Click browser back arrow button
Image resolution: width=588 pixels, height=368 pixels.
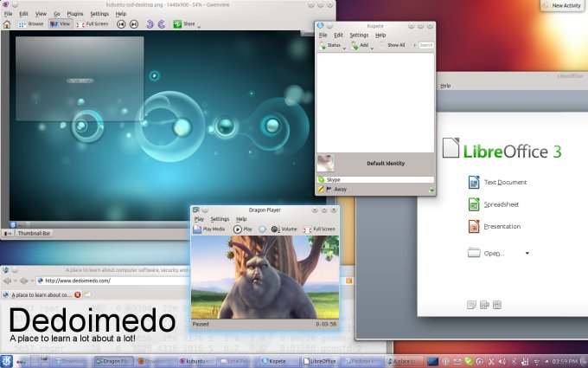pos(7,281)
